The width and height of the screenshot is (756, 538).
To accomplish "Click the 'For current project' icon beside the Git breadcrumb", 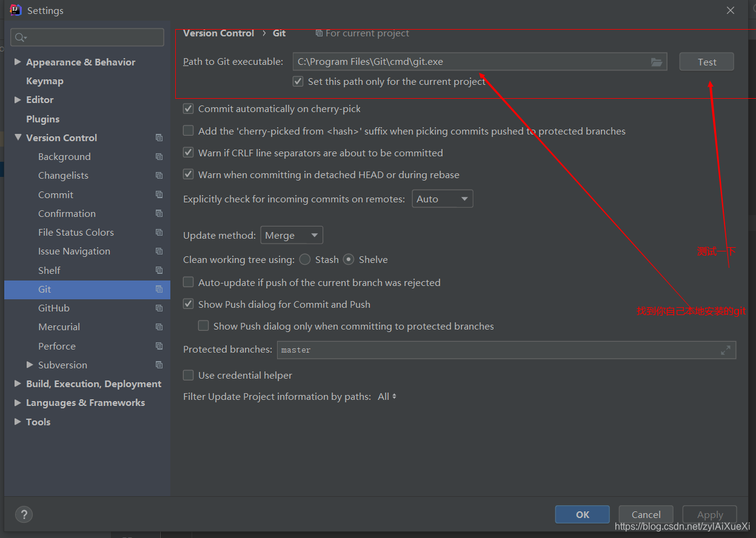I will (x=318, y=33).
